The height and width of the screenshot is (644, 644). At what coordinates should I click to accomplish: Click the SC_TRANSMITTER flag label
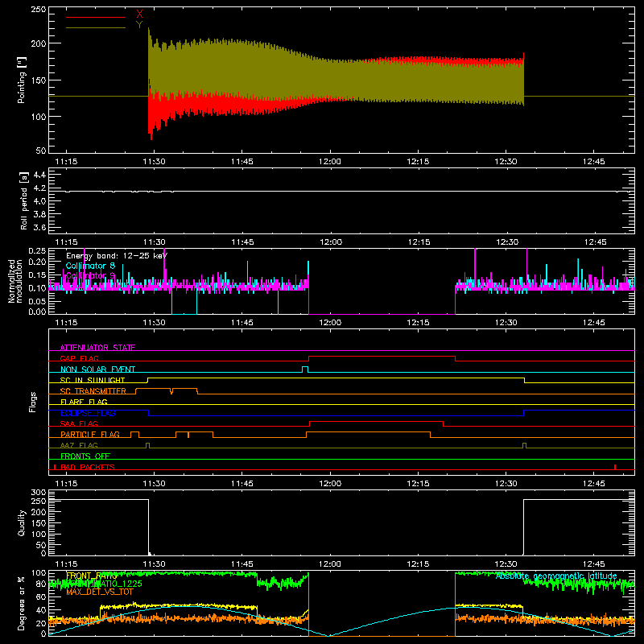93,391
